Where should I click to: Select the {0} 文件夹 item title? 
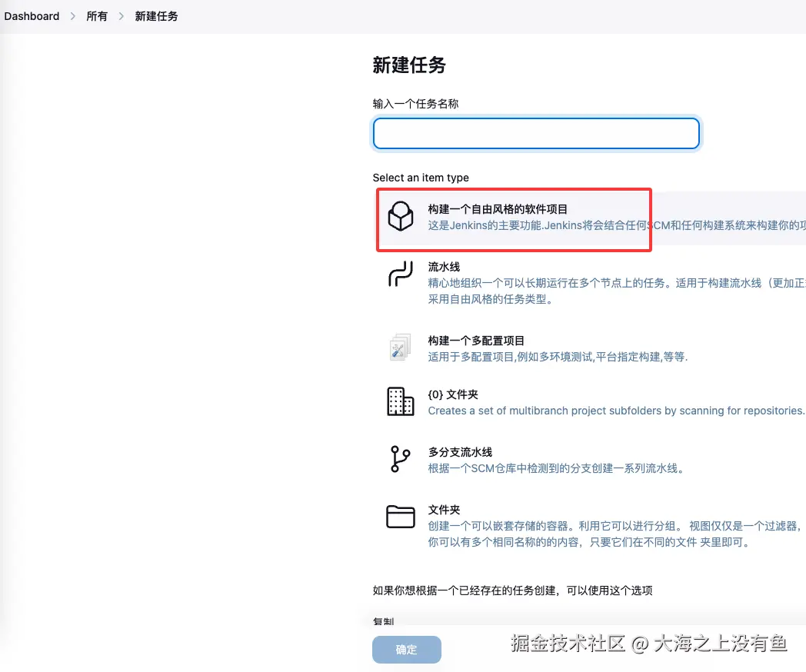coord(453,394)
